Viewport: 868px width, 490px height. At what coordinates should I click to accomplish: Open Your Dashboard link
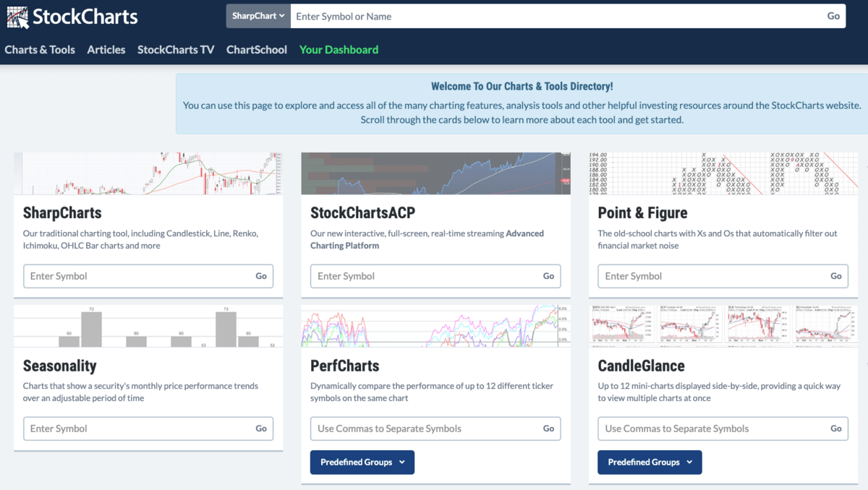coord(339,50)
